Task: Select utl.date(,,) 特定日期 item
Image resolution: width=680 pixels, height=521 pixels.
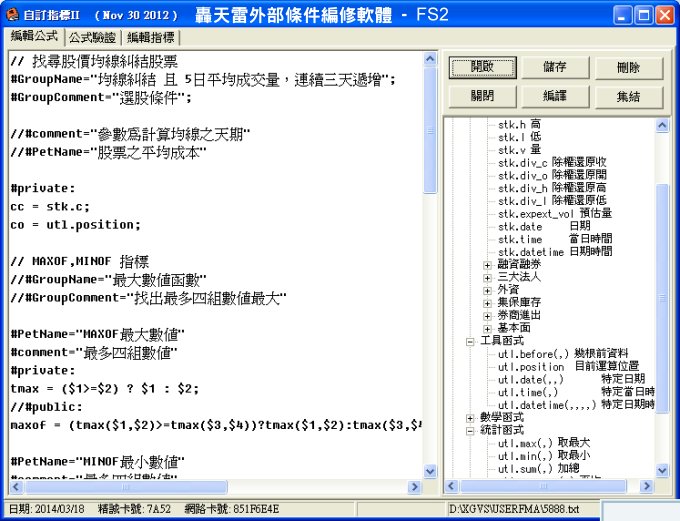Action: coord(571,379)
